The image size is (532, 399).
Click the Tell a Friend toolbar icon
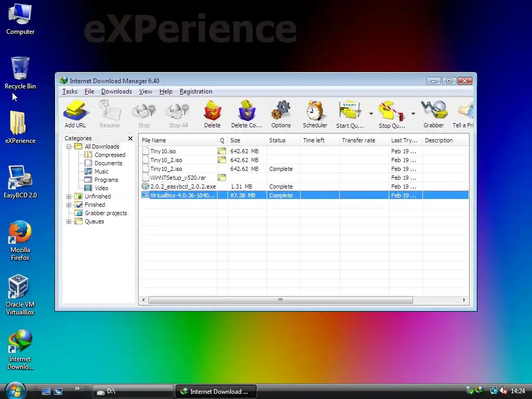point(463,114)
